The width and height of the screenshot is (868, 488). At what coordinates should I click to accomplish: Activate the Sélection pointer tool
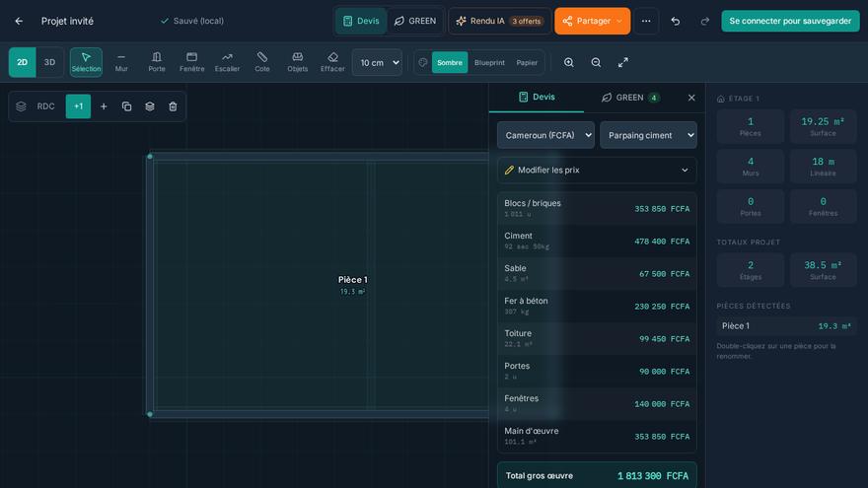pos(86,62)
